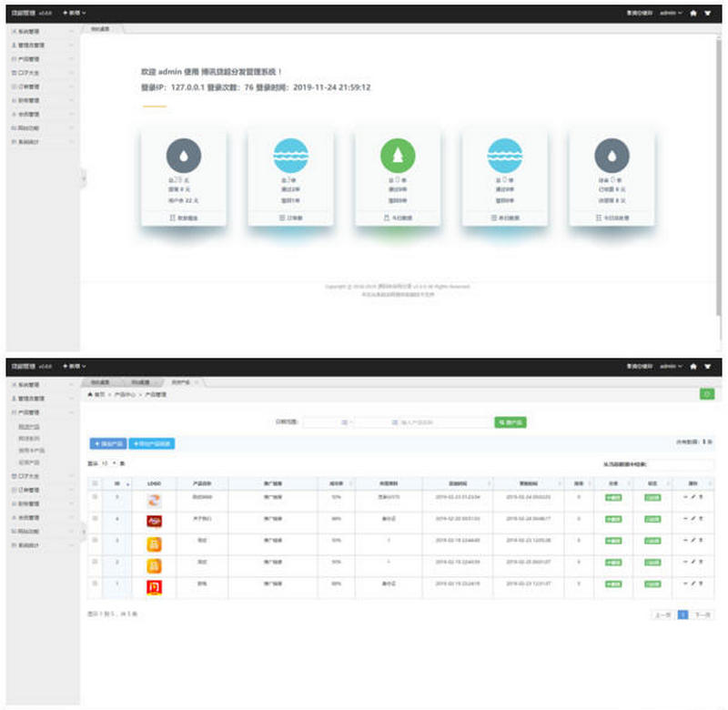
Task: Click into the product name search field
Action: [x=446, y=422]
